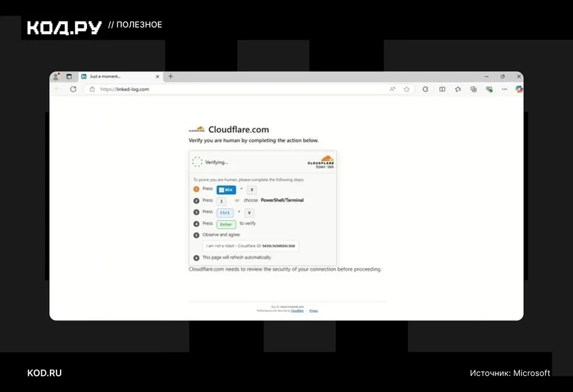This screenshot has height=392, width=573.
Task: Open the Cloudflare link in footer
Action: pyautogui.click(x=297, y=311)
